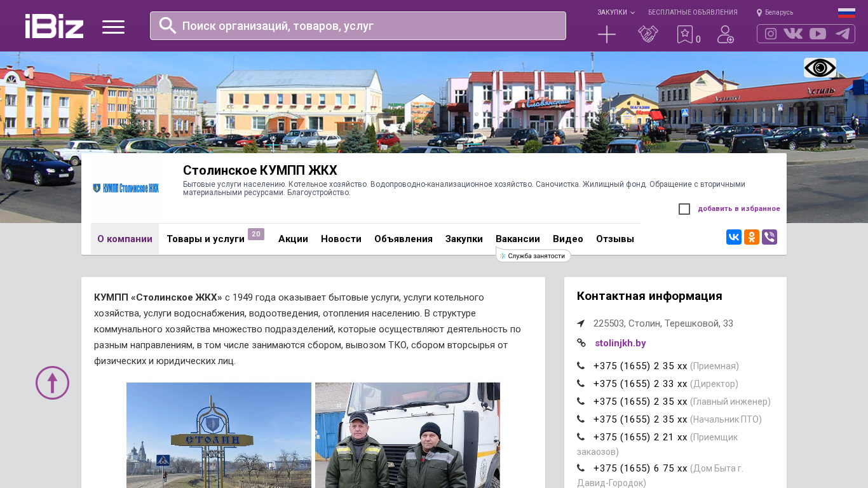
Task: Share page via orange Odnoklassniki button
Action: (x=752, y=238)
